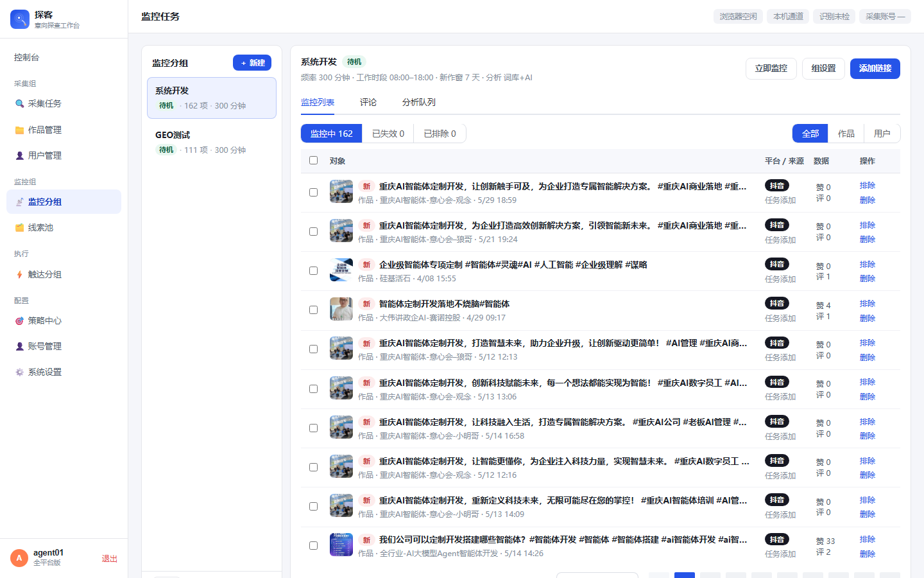Click the 用户管理 person icon
The image size is (924, 578).
pos(19,155)
